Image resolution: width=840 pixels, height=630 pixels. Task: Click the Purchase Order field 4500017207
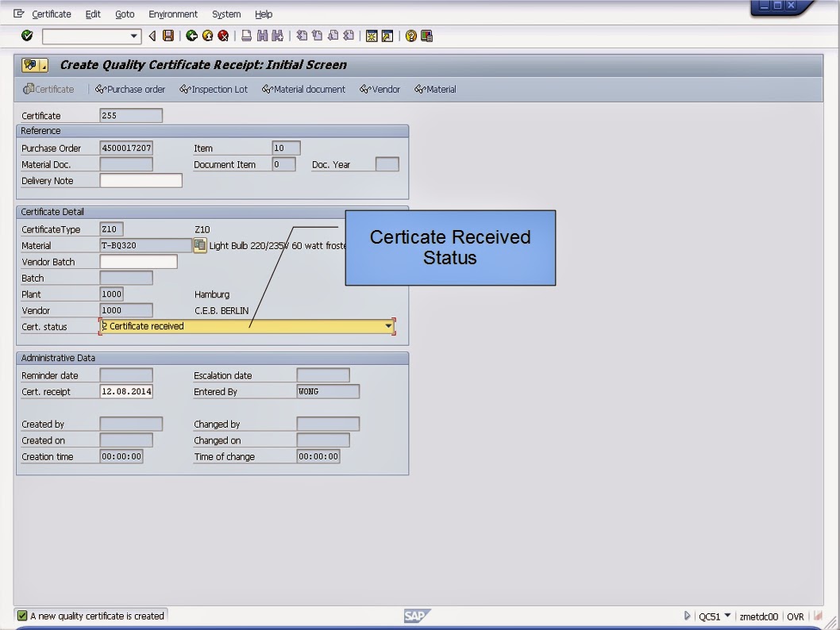click(126, 148)
